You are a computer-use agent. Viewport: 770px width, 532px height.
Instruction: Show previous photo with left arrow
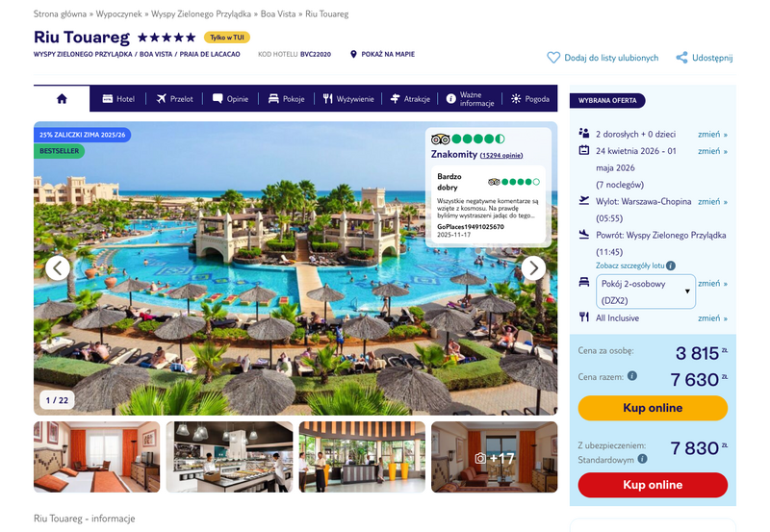click(58, 268)
